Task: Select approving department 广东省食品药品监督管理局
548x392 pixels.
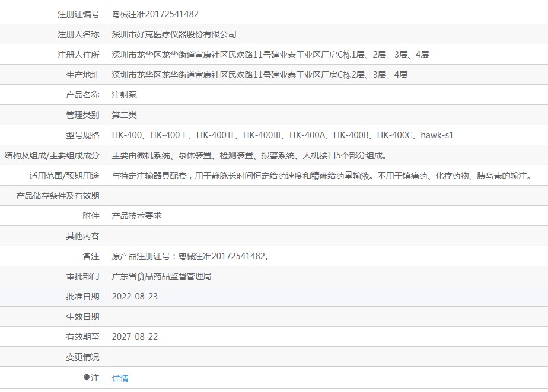Action: click(x=161, y=277)
